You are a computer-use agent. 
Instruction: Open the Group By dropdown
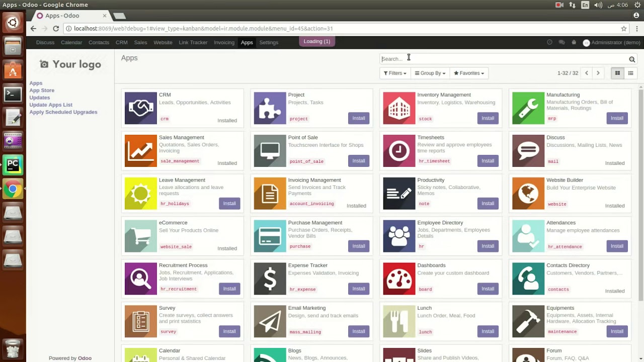(430, 73)
